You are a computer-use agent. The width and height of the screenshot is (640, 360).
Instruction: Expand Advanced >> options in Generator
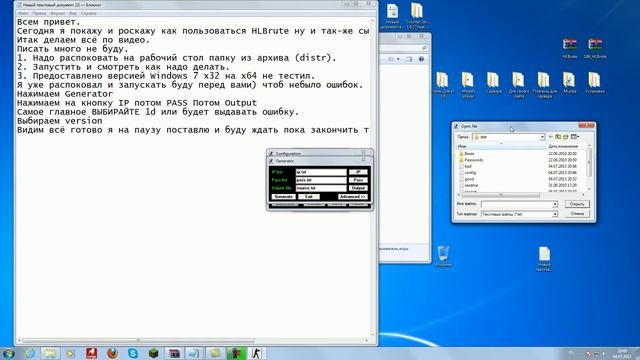coord(353,197)
